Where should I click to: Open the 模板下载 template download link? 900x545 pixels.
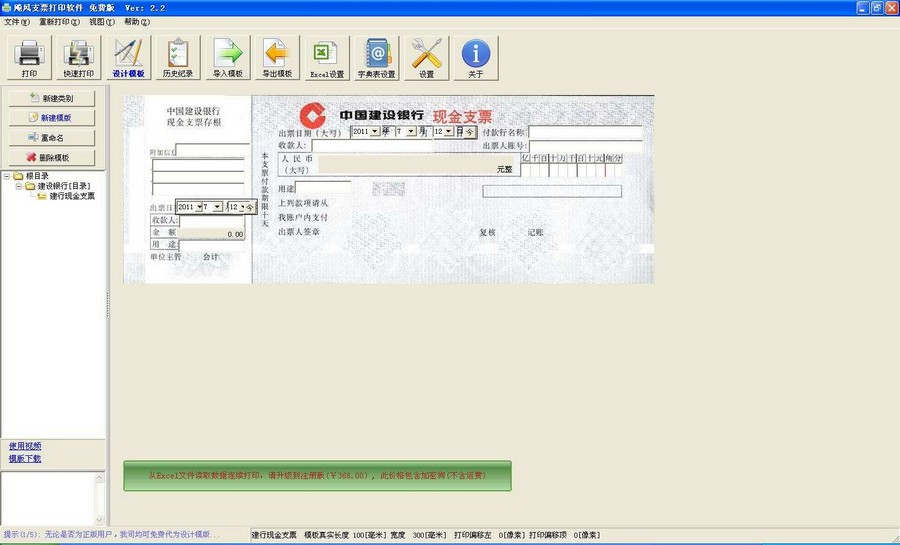25,458
